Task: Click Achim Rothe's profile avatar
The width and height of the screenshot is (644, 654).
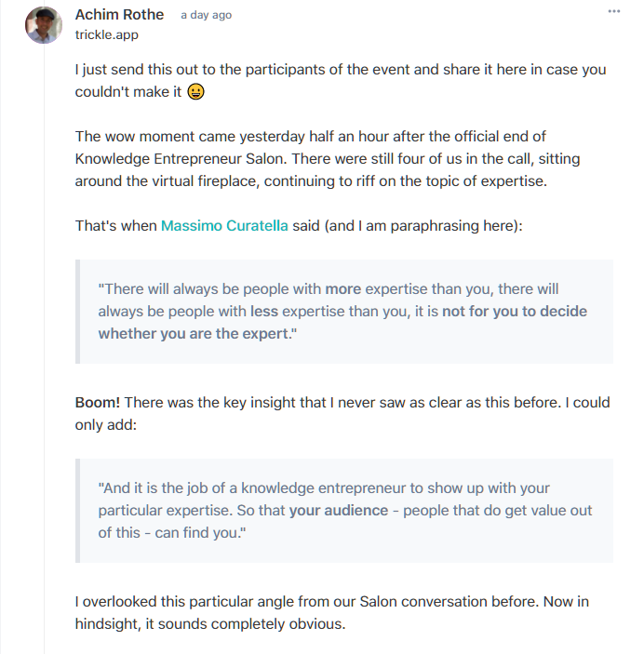Action: [x=44, y=25]
